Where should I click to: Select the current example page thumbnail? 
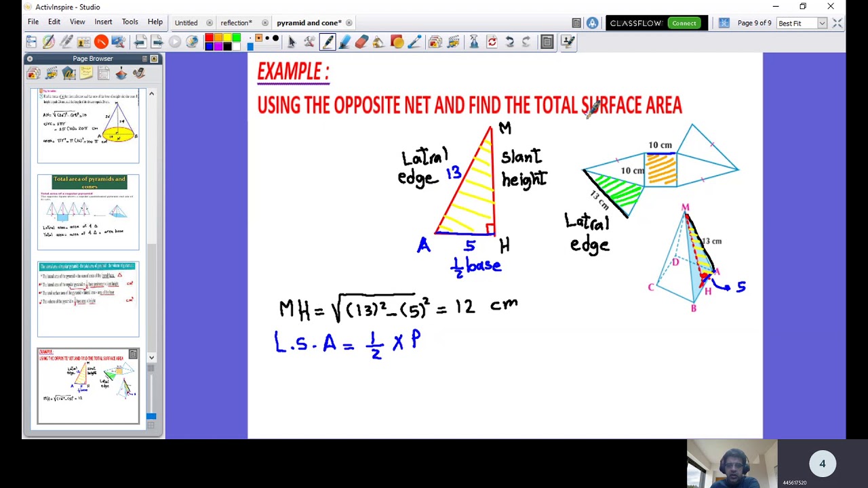tap(88, 386)
